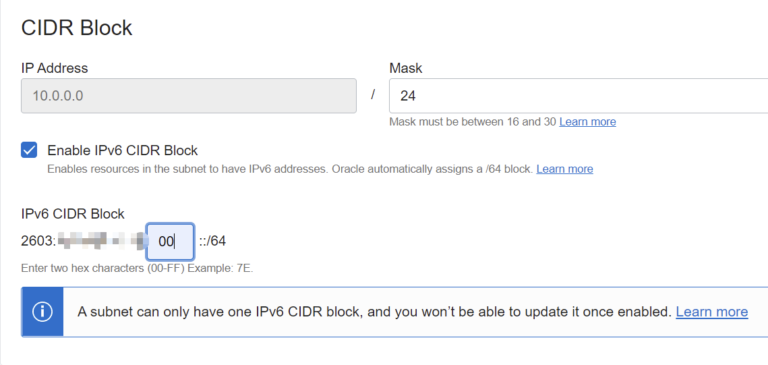Click the subnet IPv6 warning message text
Image resolution: width=768 pixels, height=365 pixels.
(x=373, y=312)
